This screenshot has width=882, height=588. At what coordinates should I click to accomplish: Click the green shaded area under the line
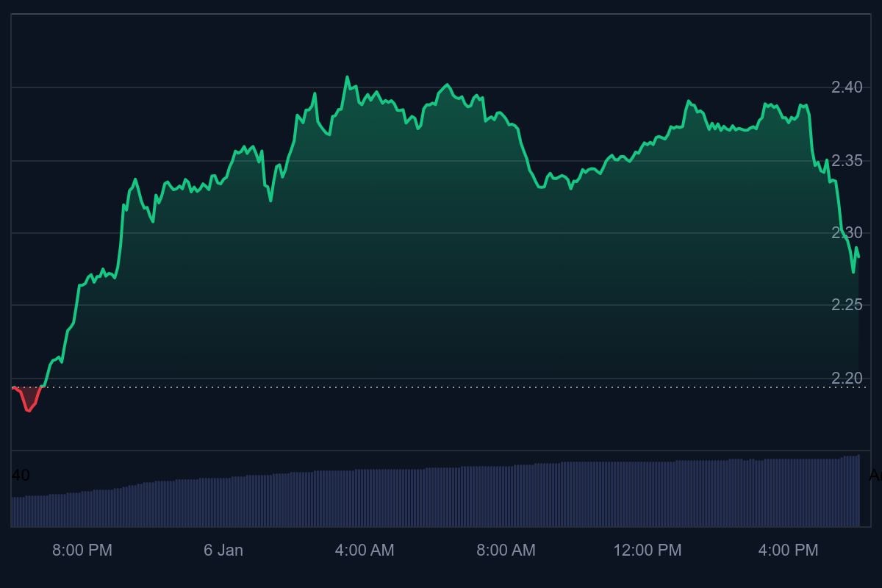441,294
